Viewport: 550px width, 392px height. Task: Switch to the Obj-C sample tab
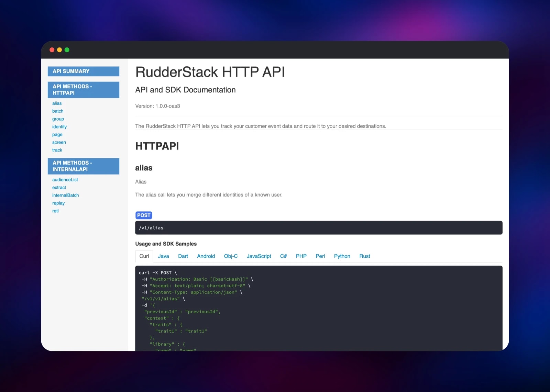coord(231,256)
